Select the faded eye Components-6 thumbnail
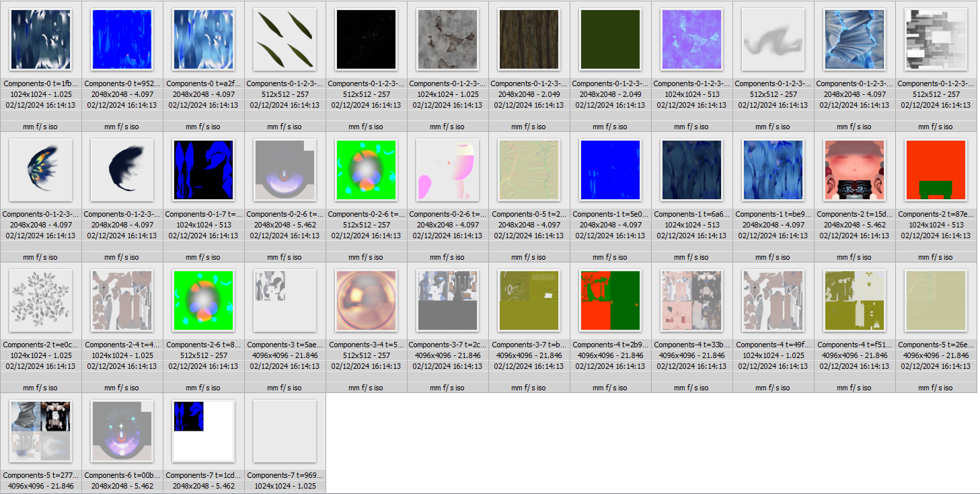The height and width of the screenshot is (494, 980). point(122,431)
